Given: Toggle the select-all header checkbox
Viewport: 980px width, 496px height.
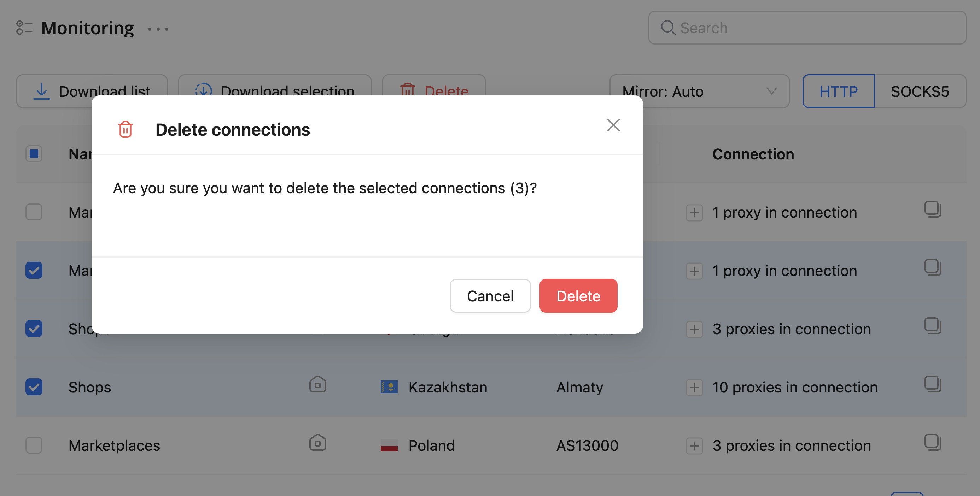Looking at the screenshot, I should pyautogui.click(x=34, y=154).
